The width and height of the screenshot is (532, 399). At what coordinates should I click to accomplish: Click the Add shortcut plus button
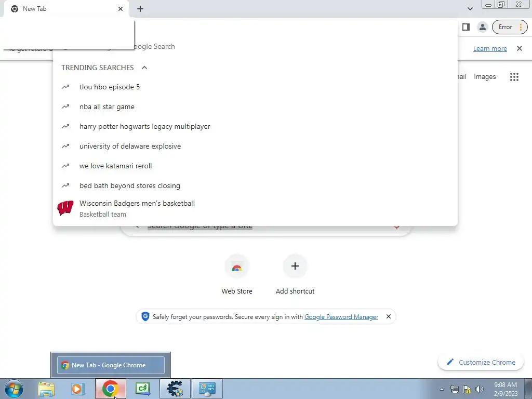click(295, 266)
